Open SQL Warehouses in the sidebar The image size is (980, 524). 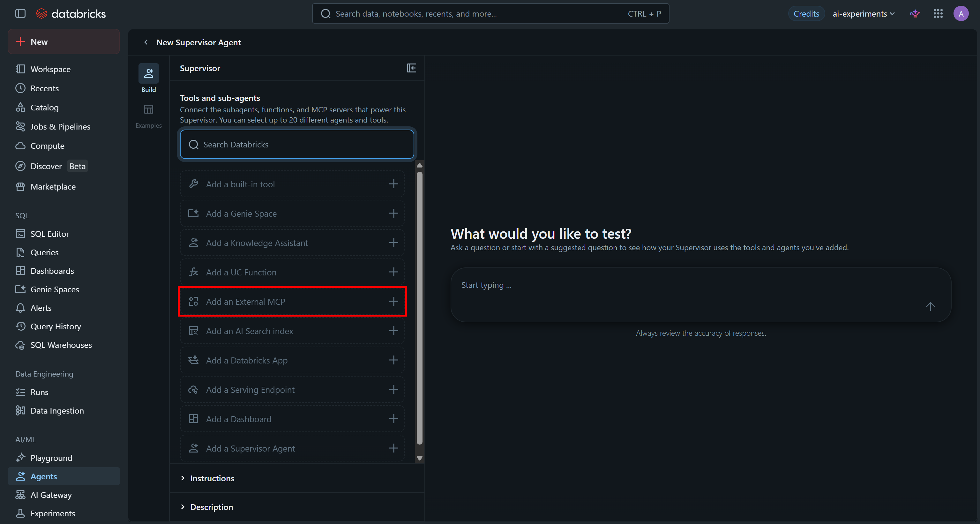pyautogui.click(x=64, y=345)
